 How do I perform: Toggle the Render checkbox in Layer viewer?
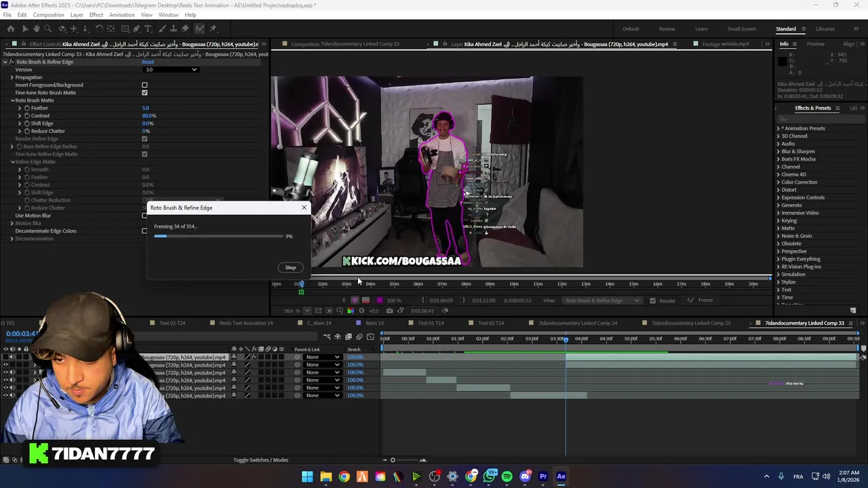point(652,301)
